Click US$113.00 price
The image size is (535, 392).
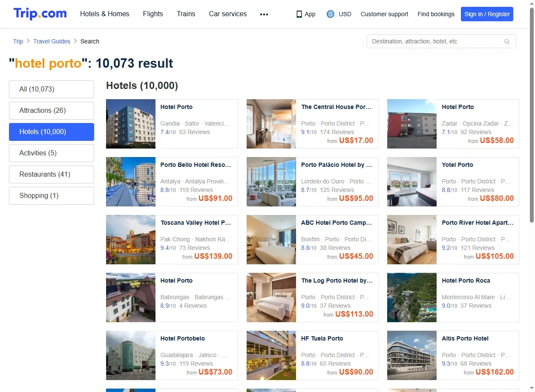(354, 314)
